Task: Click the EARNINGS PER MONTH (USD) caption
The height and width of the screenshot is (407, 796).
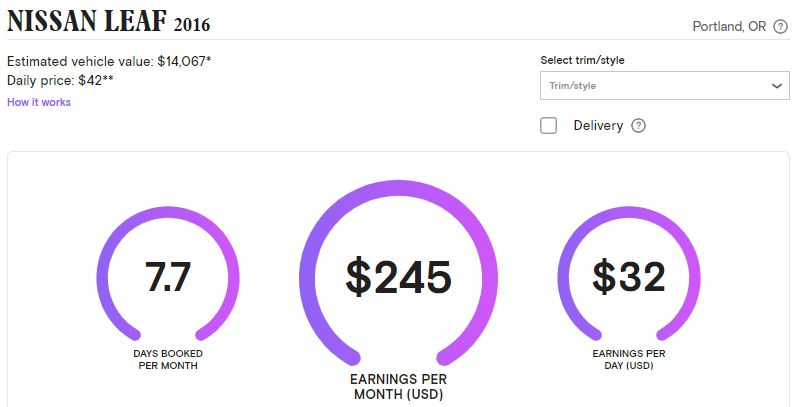Action: (399, 387)
